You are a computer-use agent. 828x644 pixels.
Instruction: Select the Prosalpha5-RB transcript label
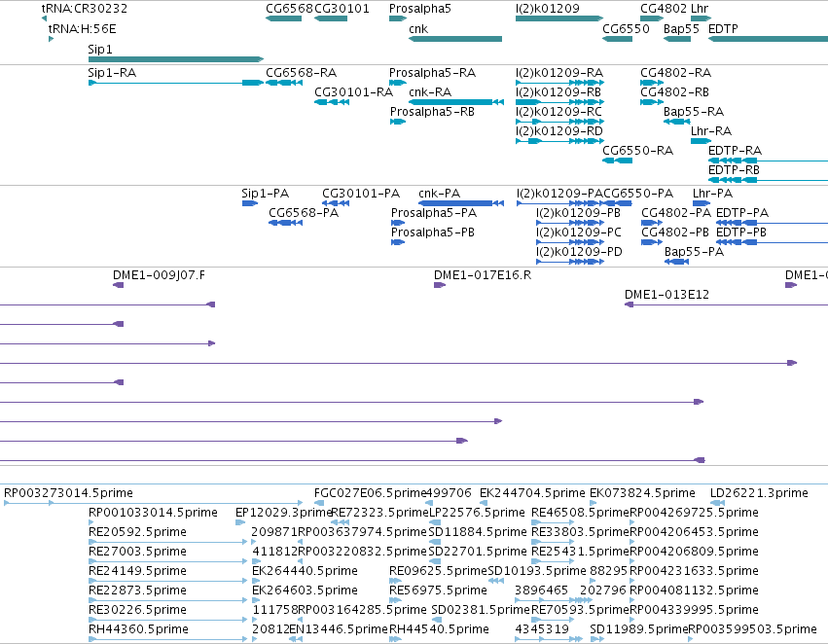click(x=432, y=112)
